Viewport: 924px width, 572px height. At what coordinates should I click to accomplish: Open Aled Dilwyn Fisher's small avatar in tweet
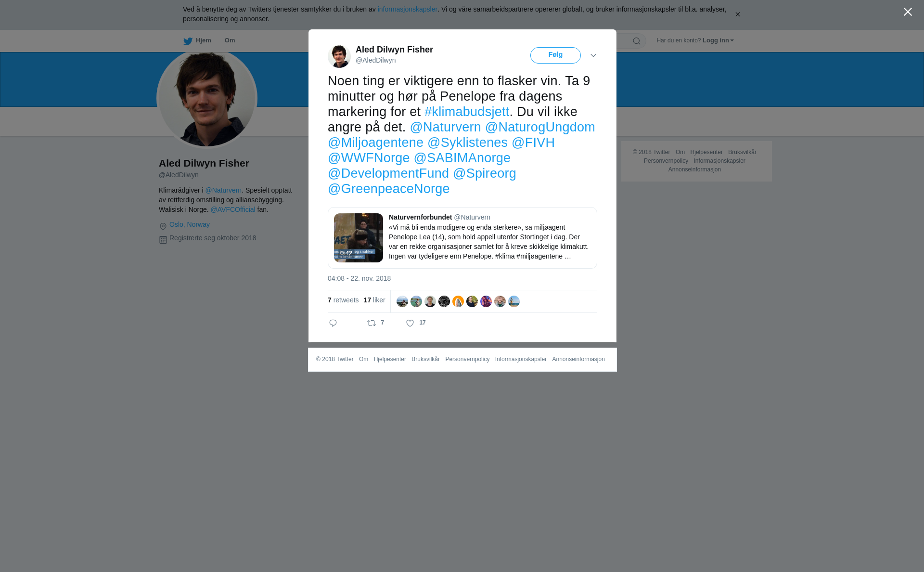(x=339, y=56)
